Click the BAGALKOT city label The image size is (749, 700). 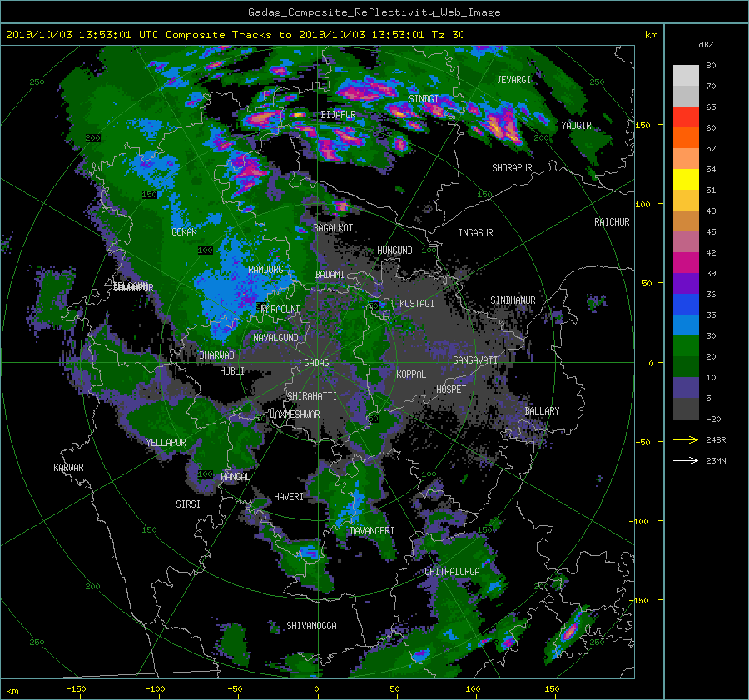333,228
